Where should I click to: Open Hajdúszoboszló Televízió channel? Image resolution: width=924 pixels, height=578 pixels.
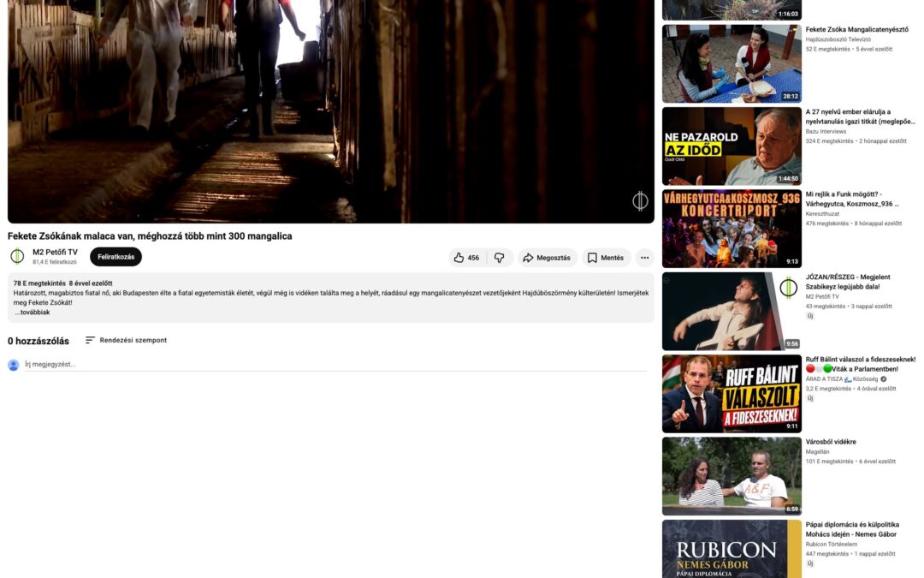pyautogui.click(x=838, y=39)
